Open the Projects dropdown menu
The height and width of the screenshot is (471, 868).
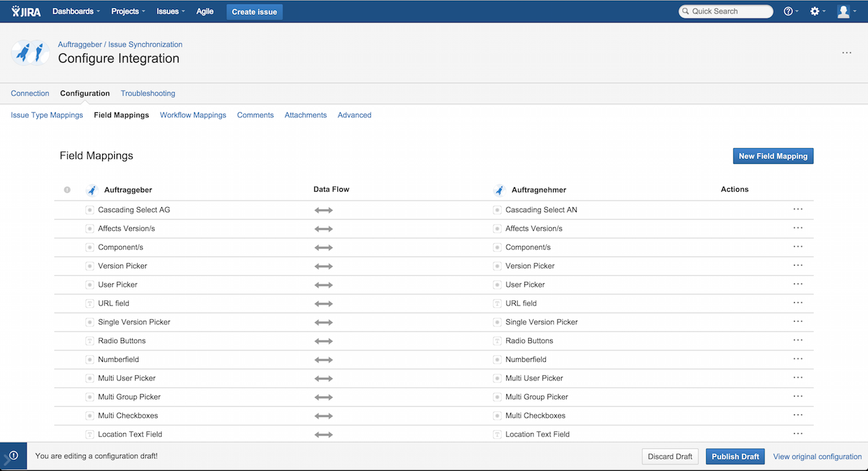click(x=128, y=11)
